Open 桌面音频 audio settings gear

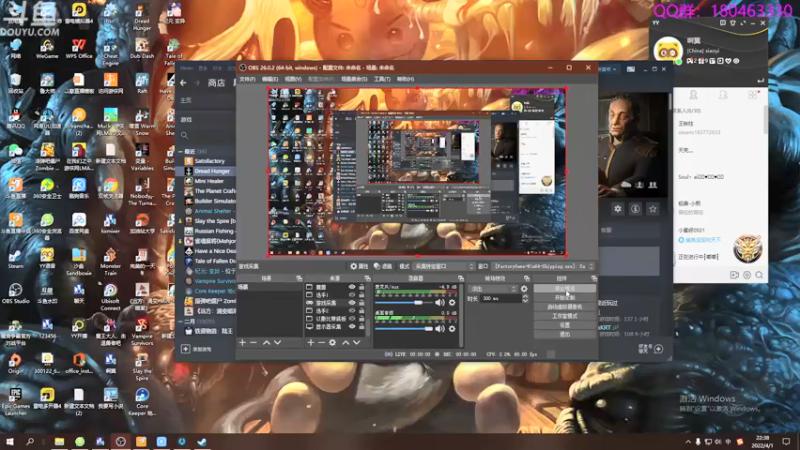tap(452, 329)
